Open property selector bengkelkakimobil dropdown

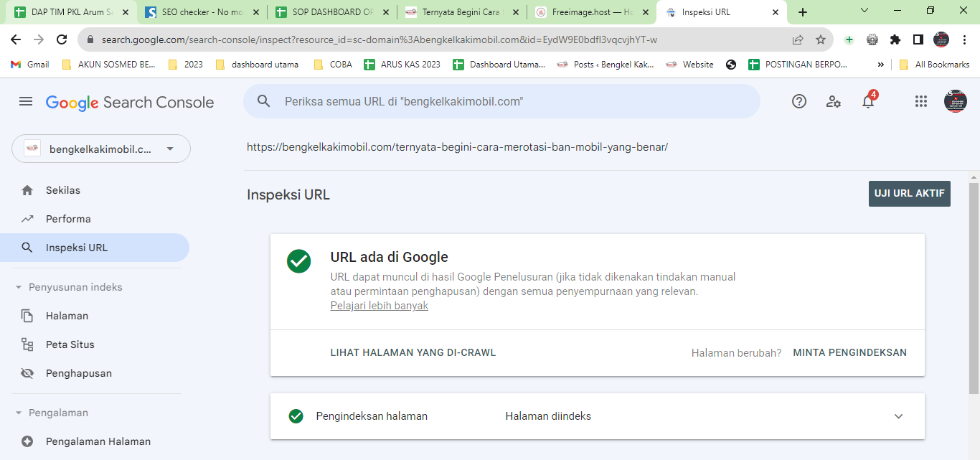pos(101,149)
